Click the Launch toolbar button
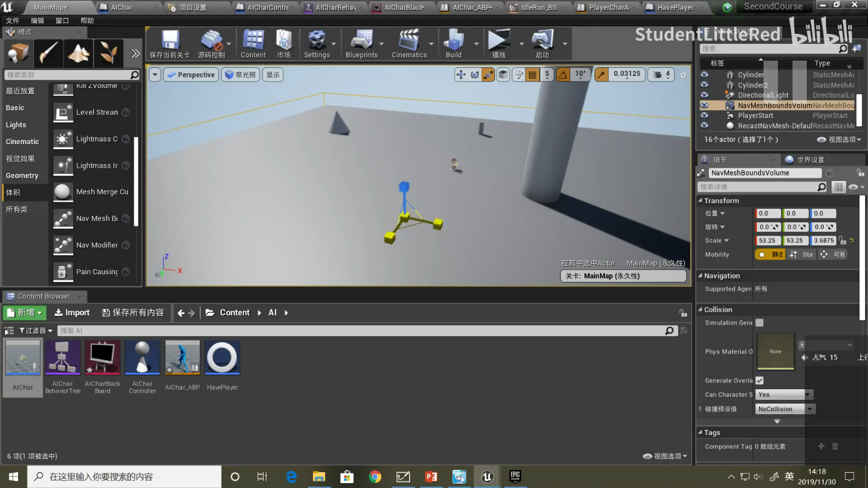 pyautogui.click(x=542, y=44)
